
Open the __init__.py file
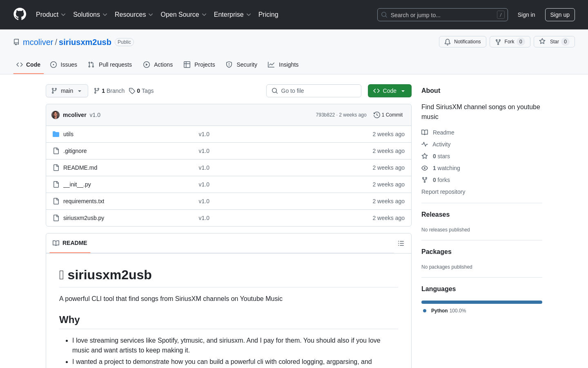click(x=77, y=184)
